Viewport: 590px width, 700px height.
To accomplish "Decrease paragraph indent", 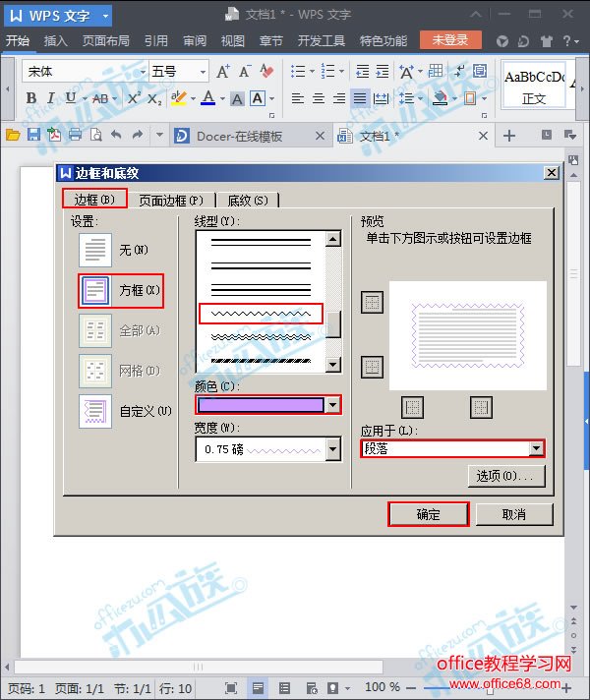I will (362, 71).
